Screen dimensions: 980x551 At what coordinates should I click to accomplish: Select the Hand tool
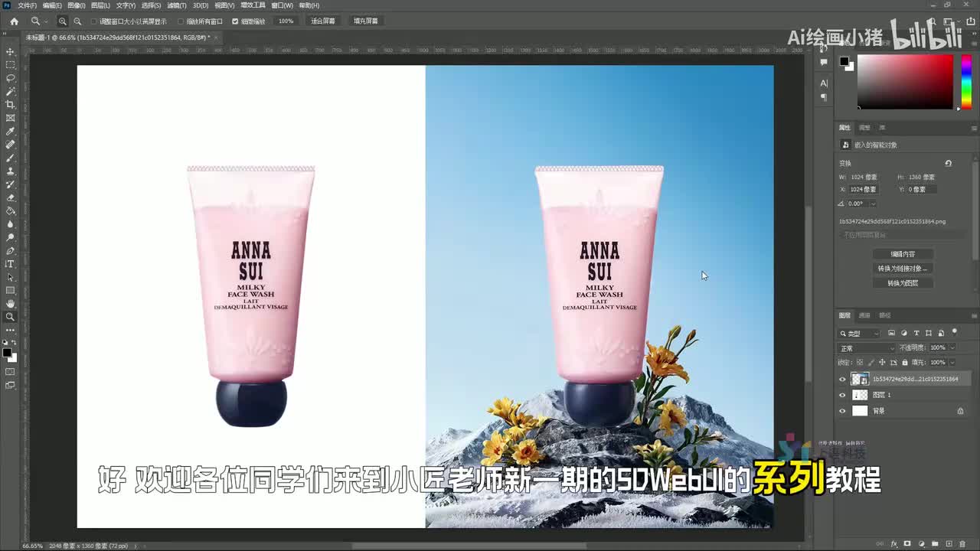click(10, 304)
